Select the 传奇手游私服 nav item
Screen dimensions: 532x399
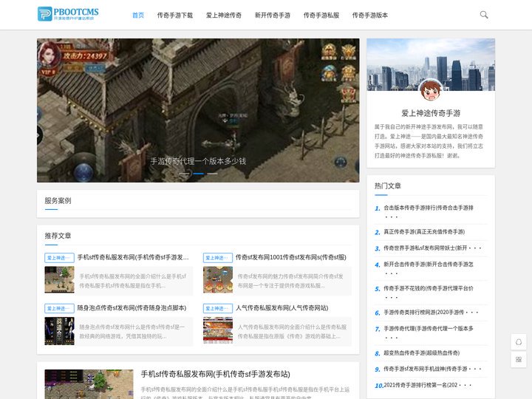click(321, 16)
